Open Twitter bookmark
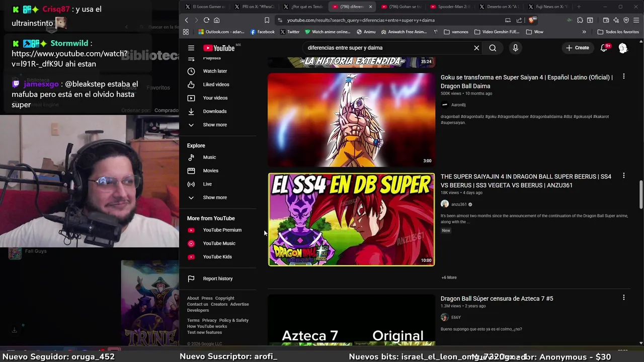 click(289, 32)
